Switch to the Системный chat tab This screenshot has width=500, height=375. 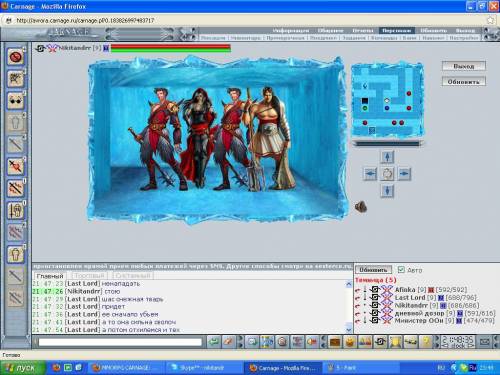click(133, 276)
